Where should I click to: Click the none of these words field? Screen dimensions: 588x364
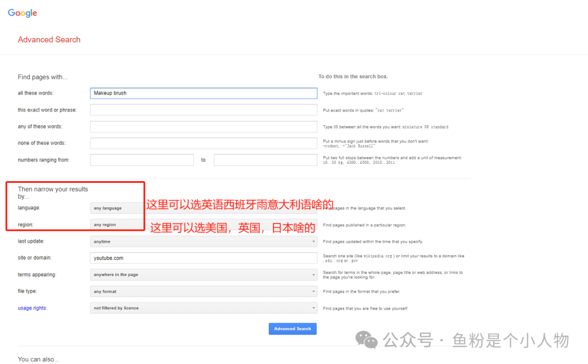click(x=204, y=143)
